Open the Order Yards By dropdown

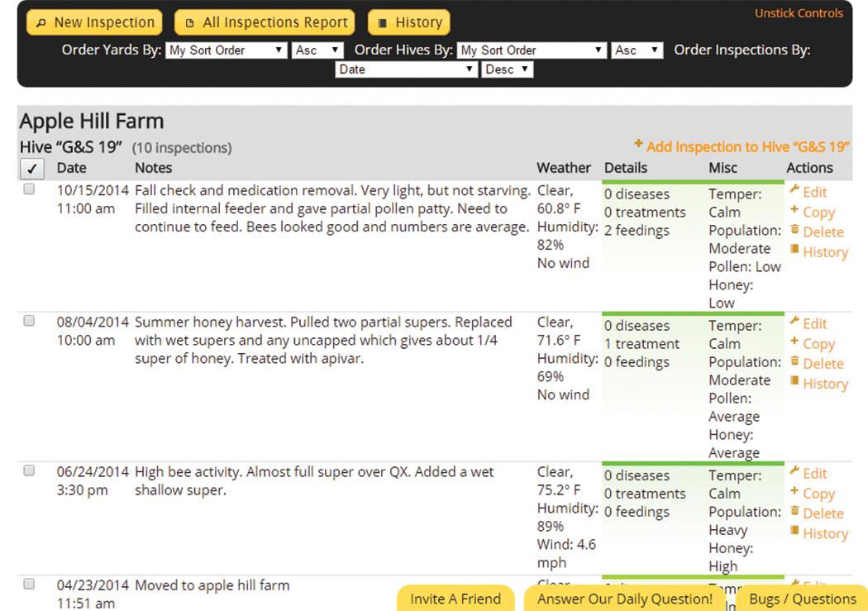click(226, 50)
